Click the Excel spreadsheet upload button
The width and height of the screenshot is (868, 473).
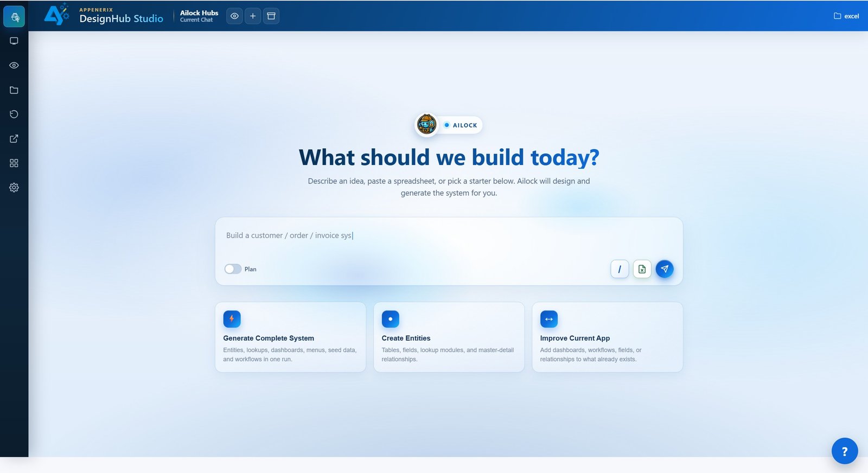coord(642,269)
